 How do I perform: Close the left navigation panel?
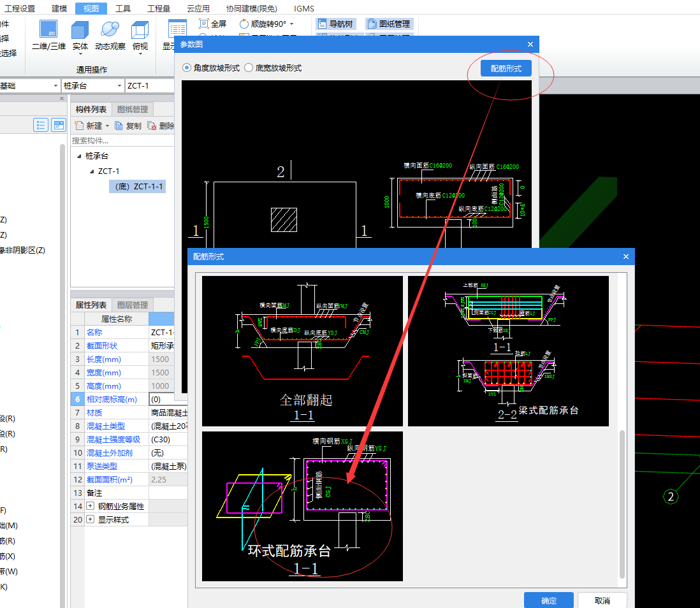click(x=62, y=98)
